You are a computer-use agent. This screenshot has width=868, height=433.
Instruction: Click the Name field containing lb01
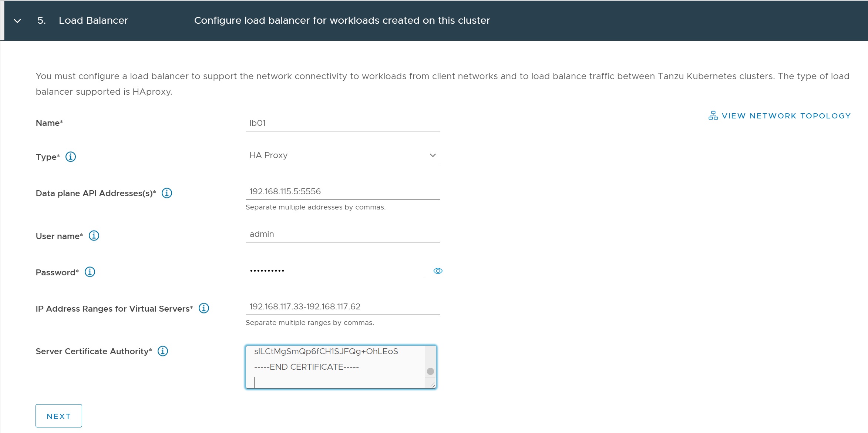coord(342,123)
